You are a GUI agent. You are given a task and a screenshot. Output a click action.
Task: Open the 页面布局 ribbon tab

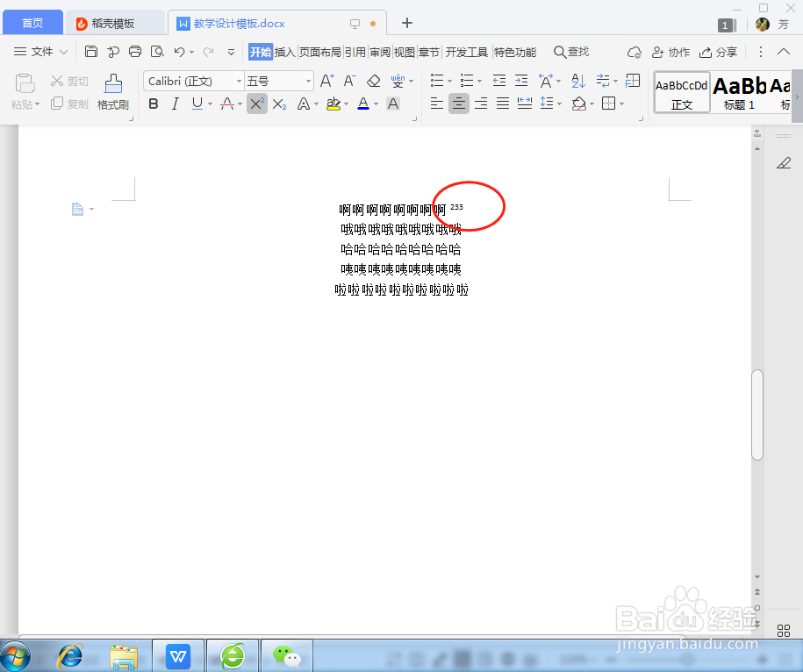[x=319, y=52]
